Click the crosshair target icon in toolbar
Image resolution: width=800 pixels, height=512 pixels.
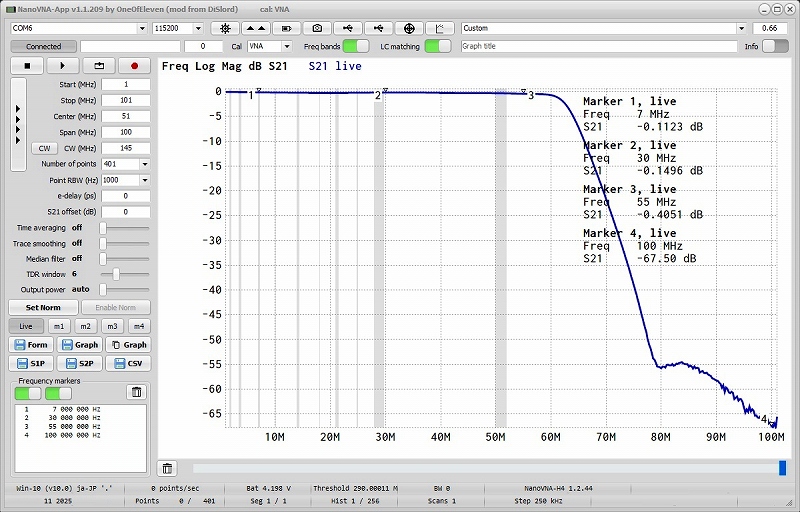click(410, 29)
